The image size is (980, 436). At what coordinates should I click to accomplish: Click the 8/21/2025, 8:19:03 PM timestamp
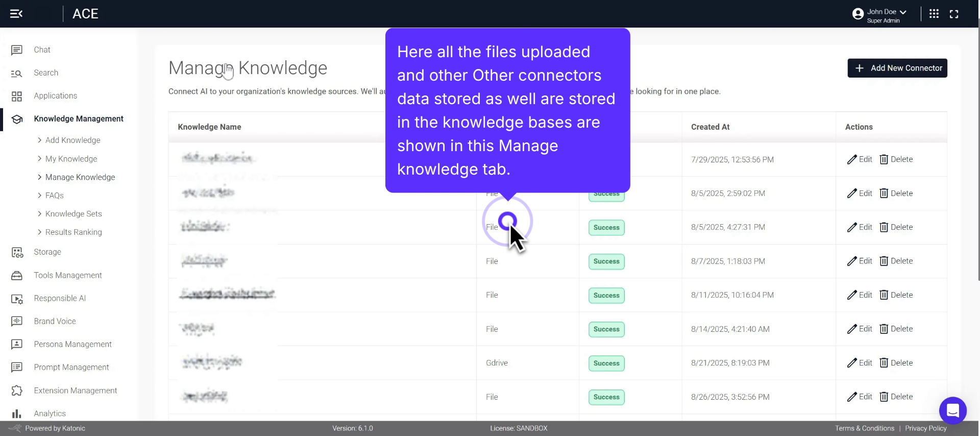[730, 363]
